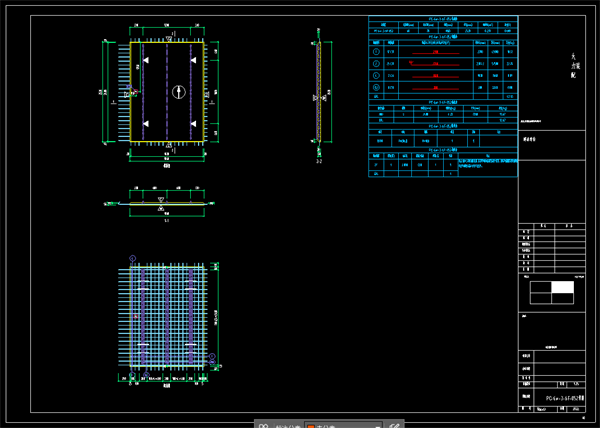Select purple circled marker above rebar grid view
Image resolution: width=600 pixels, height=428 pixels.
pos(132,259)
